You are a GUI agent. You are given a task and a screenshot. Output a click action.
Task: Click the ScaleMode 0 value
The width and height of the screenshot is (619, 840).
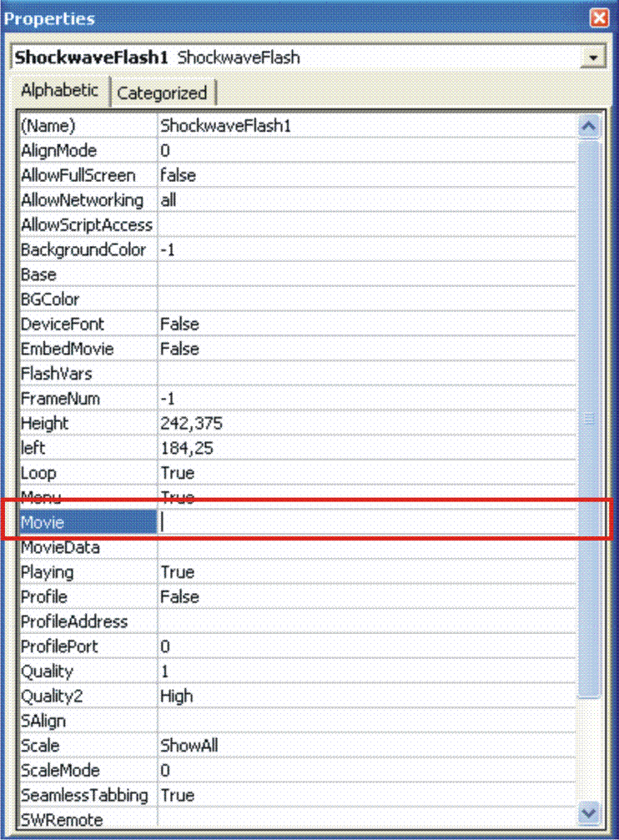165,771
